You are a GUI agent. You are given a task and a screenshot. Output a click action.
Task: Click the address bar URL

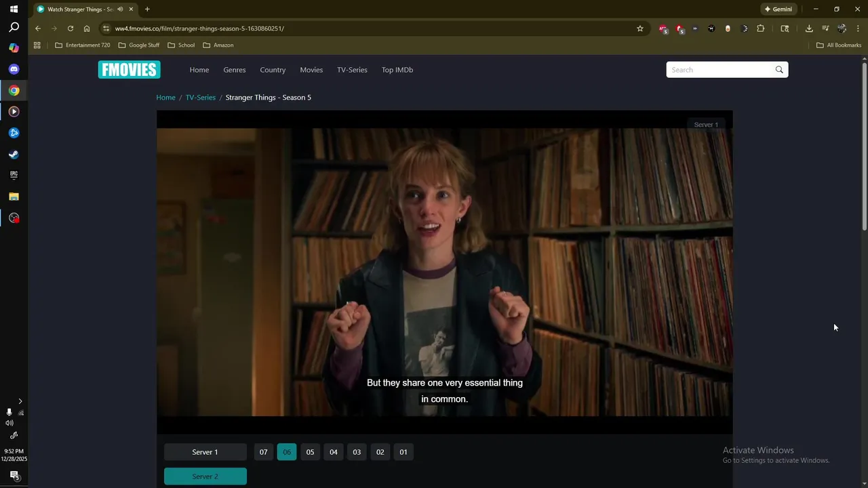click(199, 28)
